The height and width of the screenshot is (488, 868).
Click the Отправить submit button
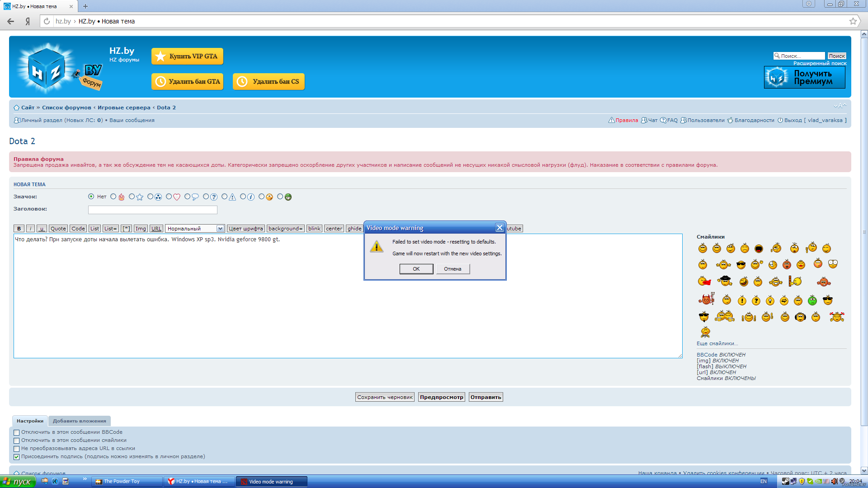tap(486, 397)
